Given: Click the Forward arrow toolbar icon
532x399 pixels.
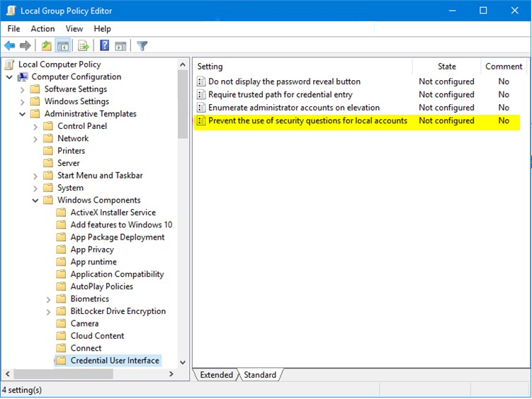Looking at the screenshot, I should pyautogui.click(x=26, y=45).
